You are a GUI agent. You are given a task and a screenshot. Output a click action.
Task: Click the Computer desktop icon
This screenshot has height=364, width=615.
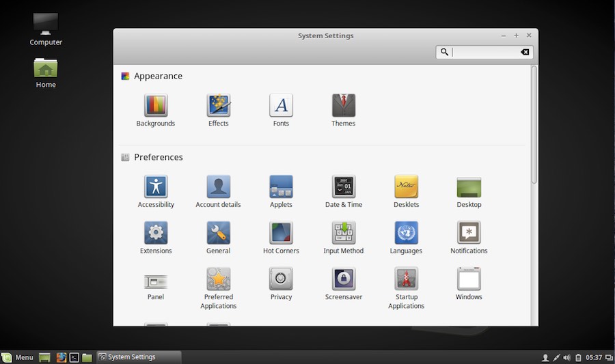[x=46, y=25]
